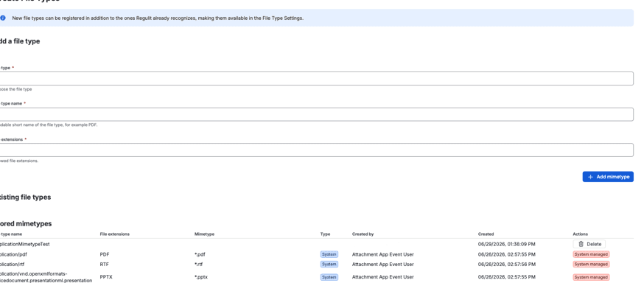Delete the MimetypeTest entry
644x283 pixels.
click(589, 244)
